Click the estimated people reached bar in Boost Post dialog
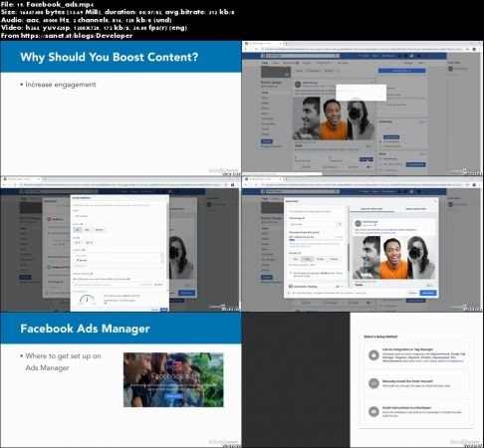Screen dimensions: 484x448 coord(316,240)
